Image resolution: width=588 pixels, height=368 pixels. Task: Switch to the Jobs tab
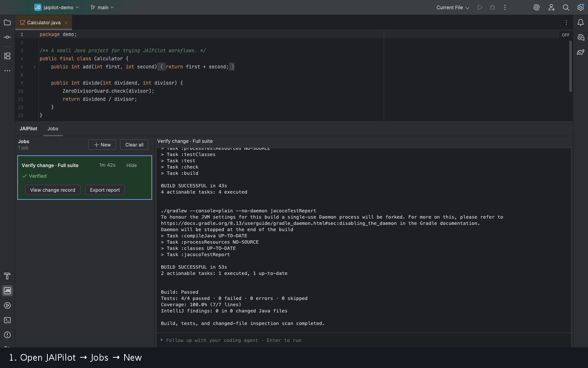point(53,128)
